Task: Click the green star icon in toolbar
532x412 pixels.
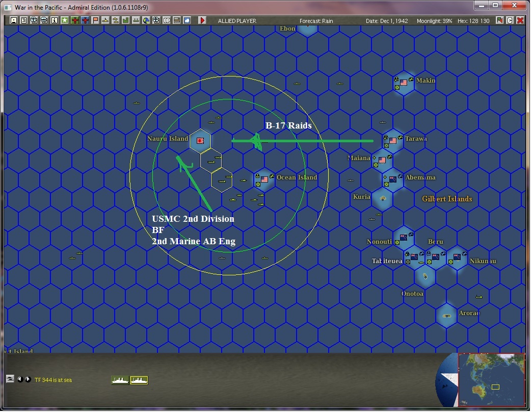Action: [x=65, y=20]
